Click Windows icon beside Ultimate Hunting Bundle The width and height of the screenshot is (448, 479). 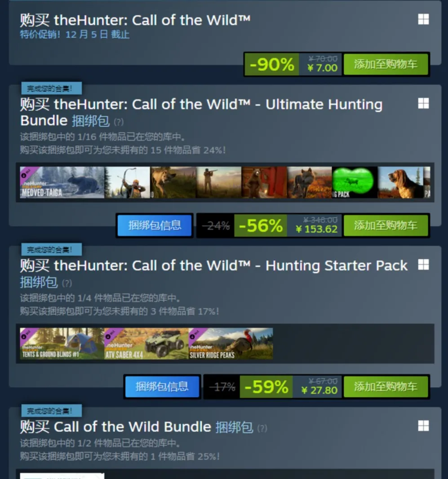pyautogui.click(x=423, y=103)
